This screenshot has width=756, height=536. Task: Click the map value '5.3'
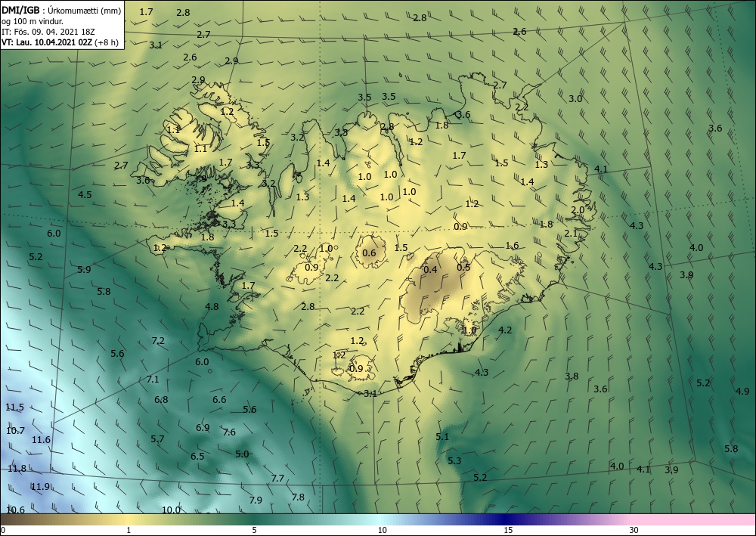454,461
